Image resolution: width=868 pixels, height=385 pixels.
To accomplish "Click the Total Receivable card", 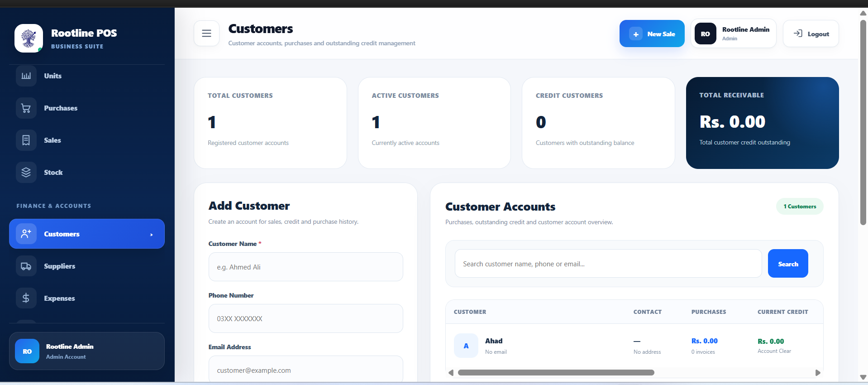I will [763, 123].
